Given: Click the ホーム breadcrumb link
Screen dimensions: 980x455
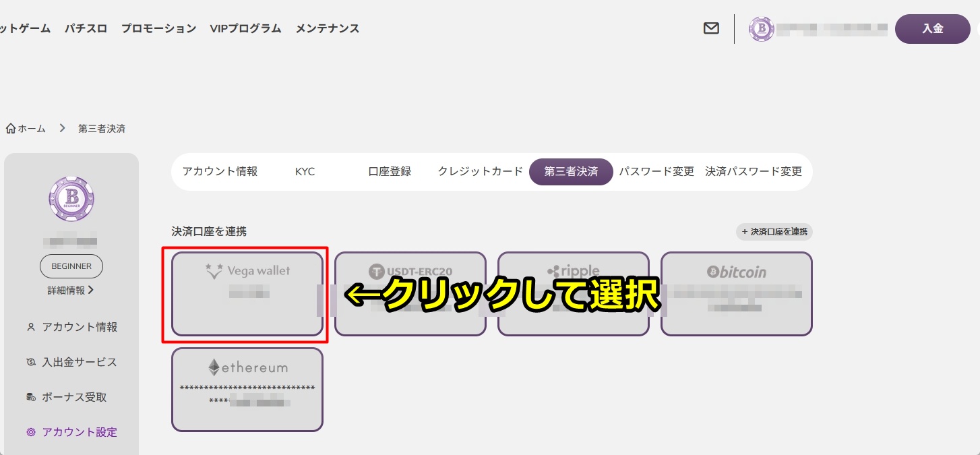Looking at the screenshot, I should [32, 128].
